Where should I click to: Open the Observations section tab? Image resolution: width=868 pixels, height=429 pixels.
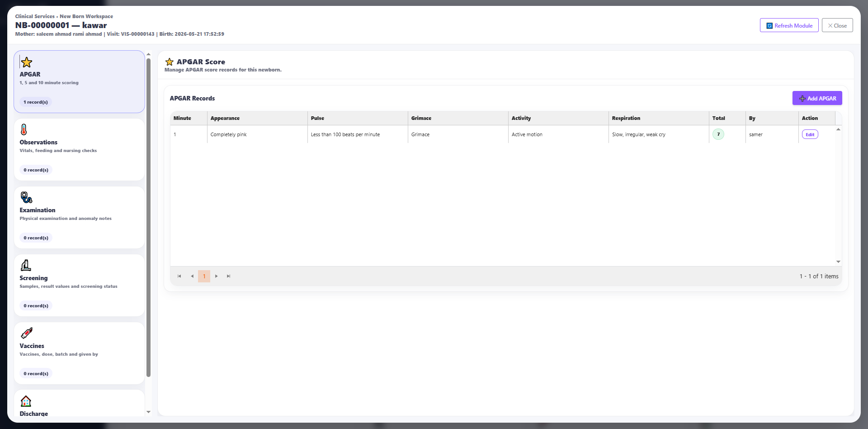coord(79,149)
